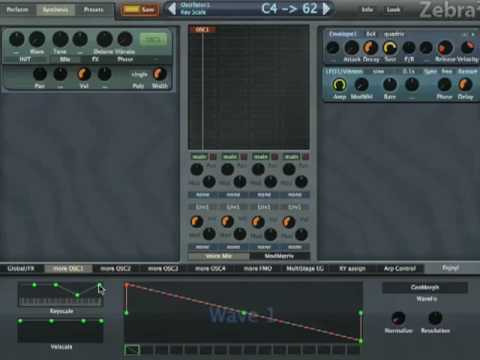Click the red Envelope1 Release knob

coord(444,48)
